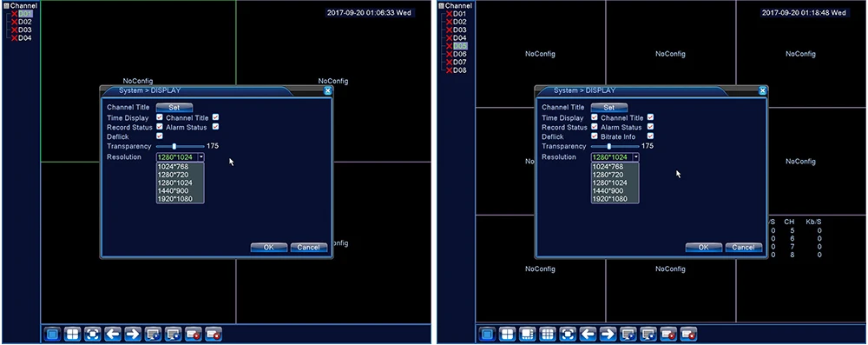Choose 1024*768 in right resolution list
This screenshot has height=345, width=868.
[x=615, y=166]
